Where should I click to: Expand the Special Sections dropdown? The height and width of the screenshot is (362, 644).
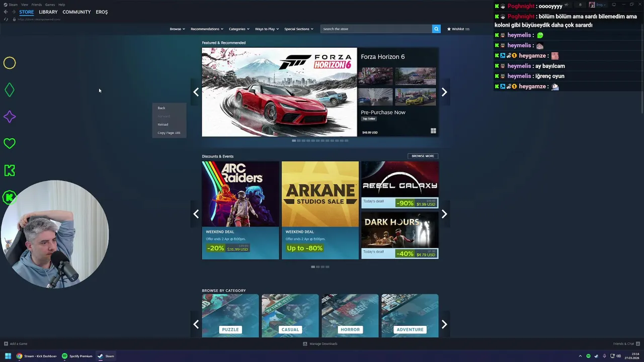coord(299,29)
